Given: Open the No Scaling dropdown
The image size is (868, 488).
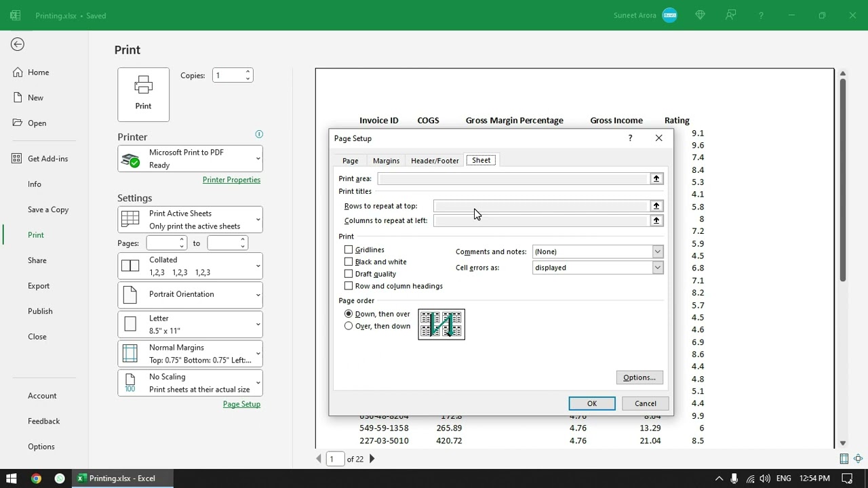Looking at the screenshot, I should coord(190,383).
